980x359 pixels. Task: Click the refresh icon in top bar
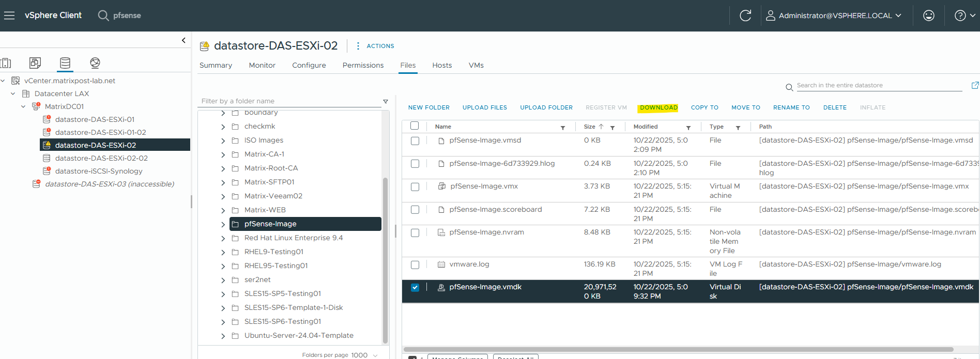click(745, 15)
